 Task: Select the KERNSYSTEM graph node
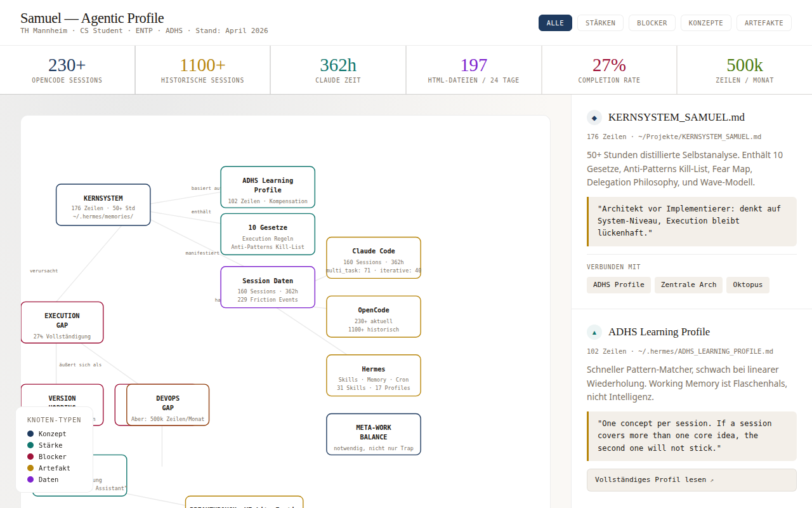tap(103, 204)
